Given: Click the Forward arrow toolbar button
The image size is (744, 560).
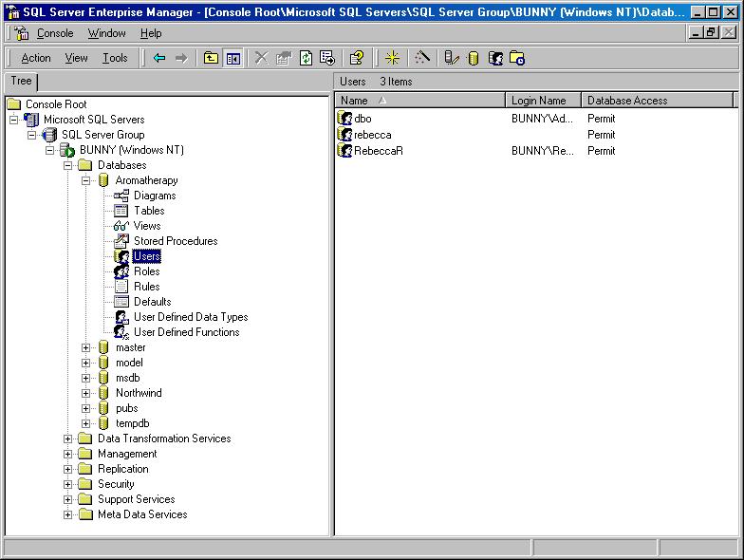Looking at the screenshot, I should (181, 58).
